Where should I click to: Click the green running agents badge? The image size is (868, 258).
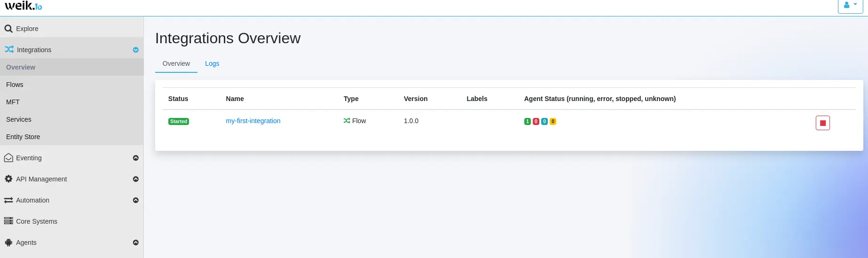[528, 121]
